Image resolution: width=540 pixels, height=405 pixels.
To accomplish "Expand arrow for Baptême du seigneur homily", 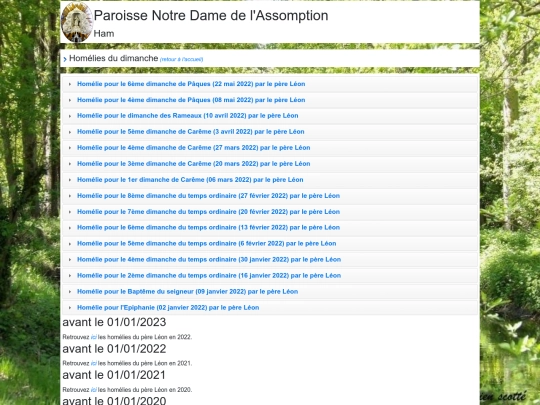I will pos(70,292).
